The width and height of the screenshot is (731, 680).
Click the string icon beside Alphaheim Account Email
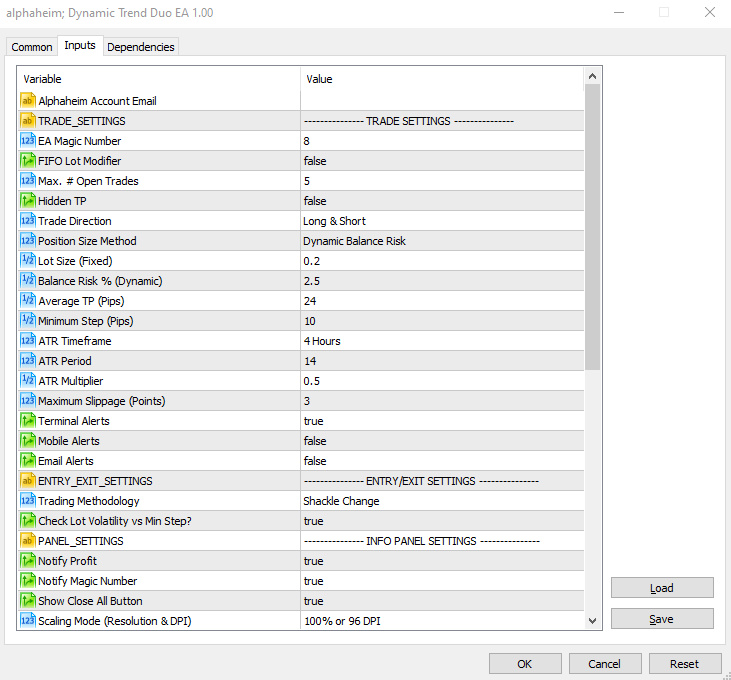pos(28,100)
